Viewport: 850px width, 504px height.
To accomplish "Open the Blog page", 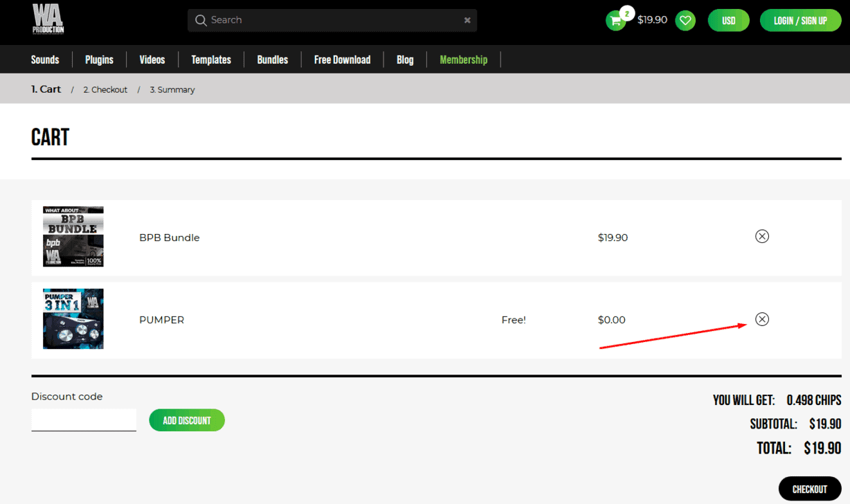I will [x=405, y=60].
